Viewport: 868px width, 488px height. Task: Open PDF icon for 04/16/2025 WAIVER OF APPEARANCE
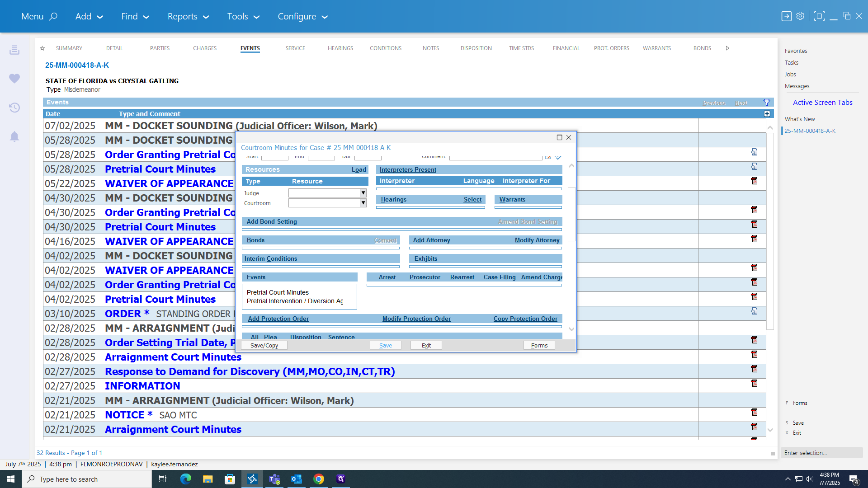[754, 239]
